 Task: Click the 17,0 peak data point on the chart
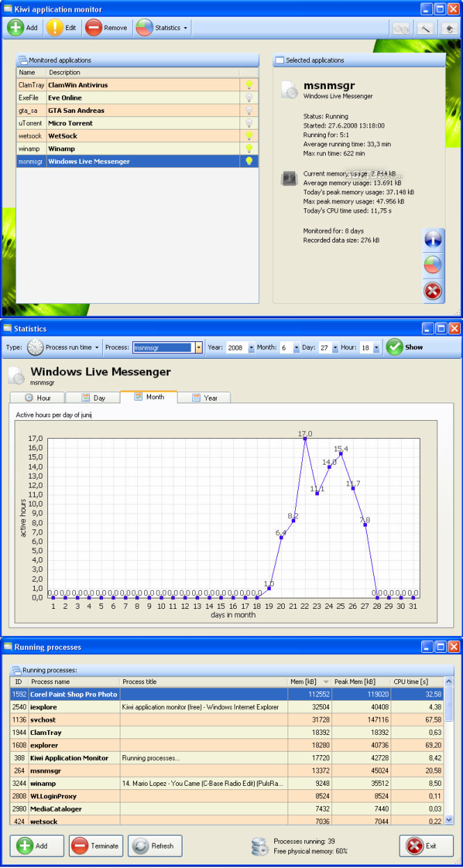305,439
